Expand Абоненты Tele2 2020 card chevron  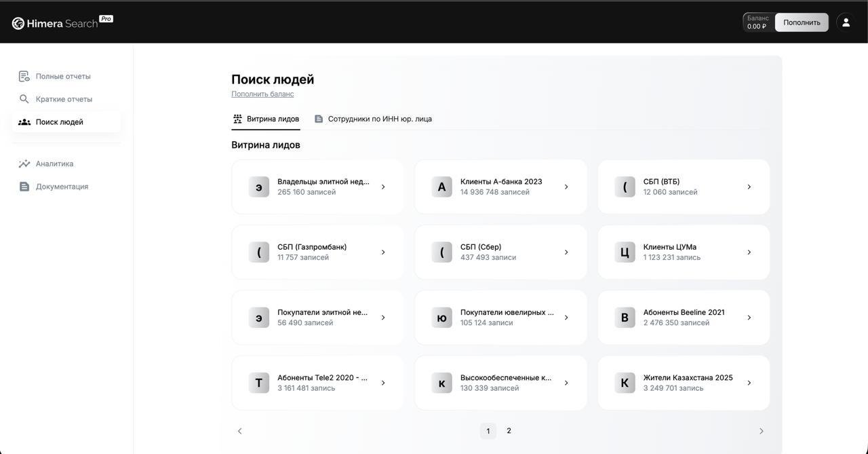(383, 383)
